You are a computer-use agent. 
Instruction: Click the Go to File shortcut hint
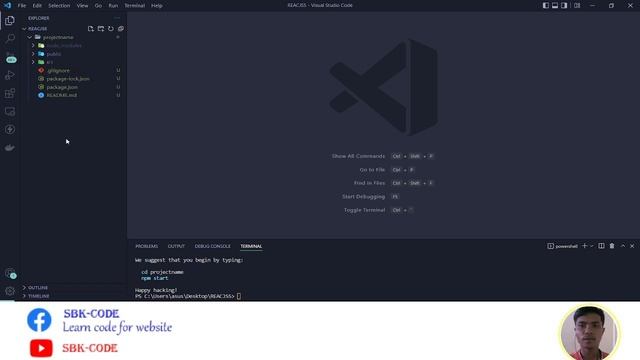click(387, 170)
